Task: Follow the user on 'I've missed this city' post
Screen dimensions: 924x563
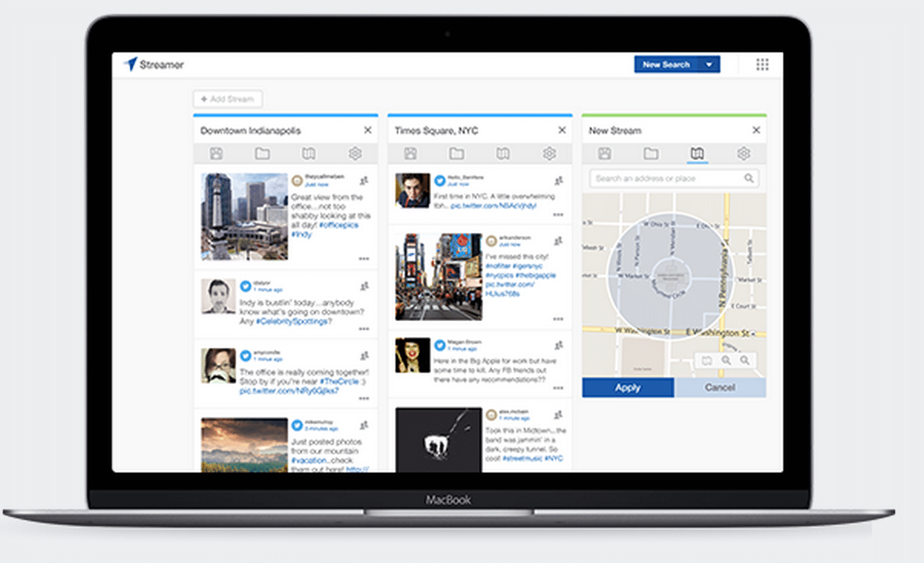Action: (x=558, y=241)
